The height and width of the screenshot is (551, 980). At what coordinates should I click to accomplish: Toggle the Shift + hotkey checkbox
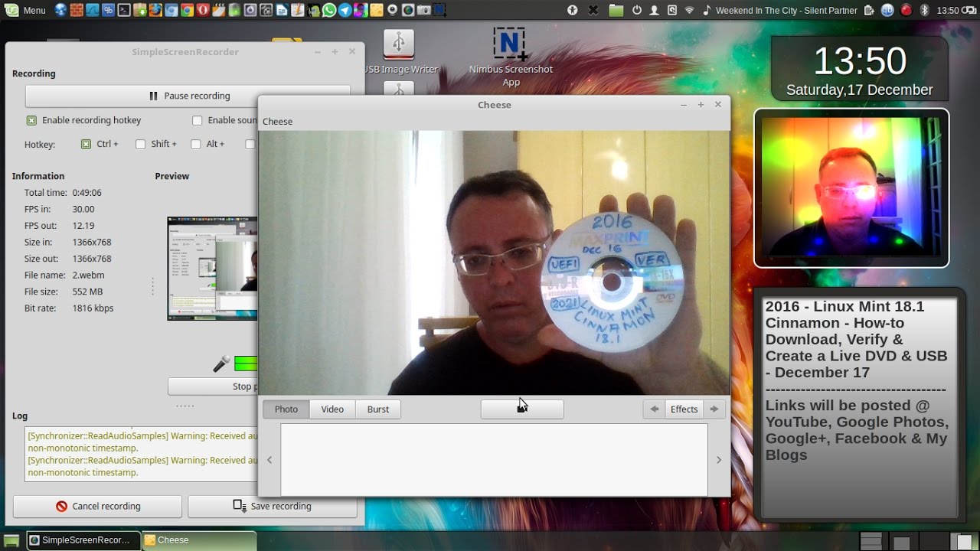[x=140, y=144]
